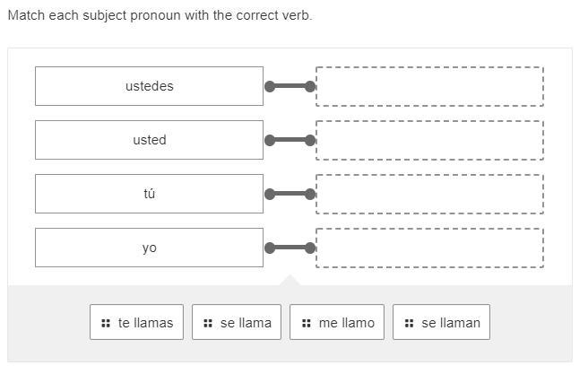The image size is (588, 383).
Task: Click the connector line beside 'usted'
Action: (x=290, y=140)
